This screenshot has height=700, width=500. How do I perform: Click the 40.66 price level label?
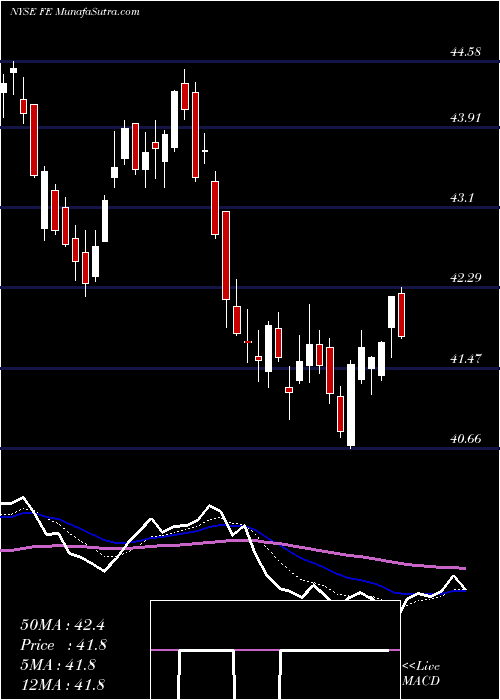465,438
